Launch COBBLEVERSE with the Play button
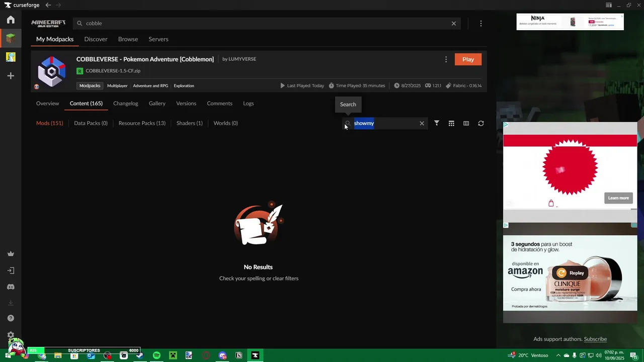The height and width of the screenshot is (362, 644). [x=468, y=59]
